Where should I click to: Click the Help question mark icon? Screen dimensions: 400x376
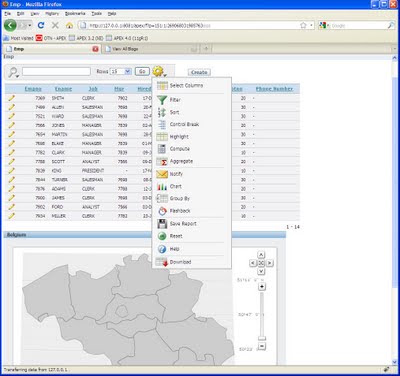click(162, 249)
